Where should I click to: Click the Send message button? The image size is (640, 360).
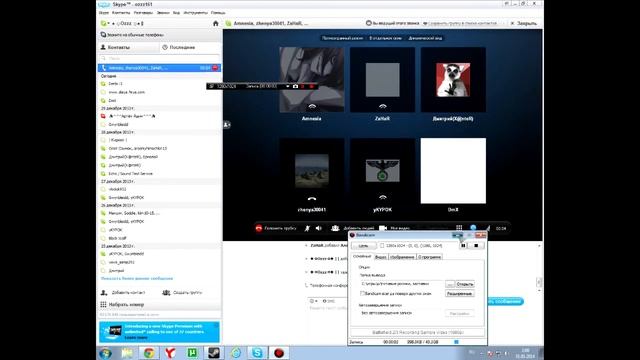[505, 301]
